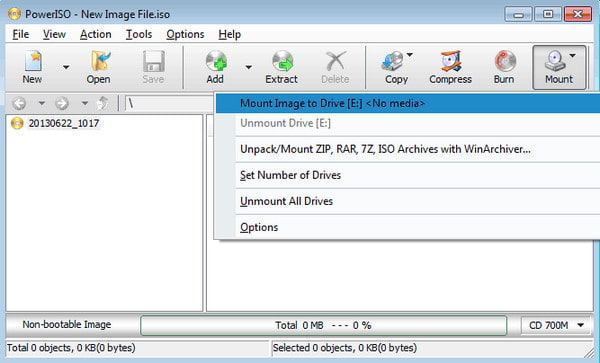Viewport: 600px width, 363px height.
Task: Open the View menu
Action: [54, 34]
